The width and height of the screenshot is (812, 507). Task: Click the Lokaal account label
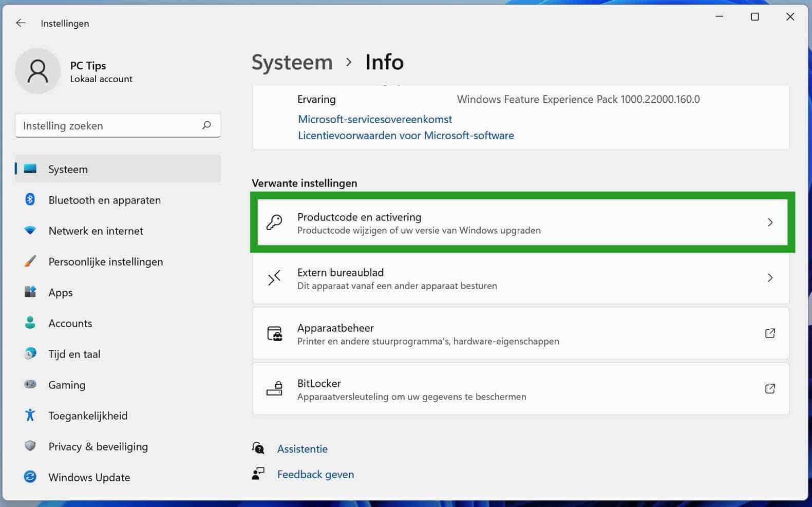tap(101, 79)
